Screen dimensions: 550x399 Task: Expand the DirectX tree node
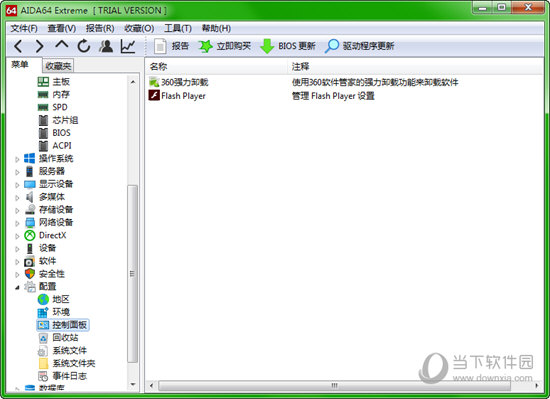(x=17, y=236)
